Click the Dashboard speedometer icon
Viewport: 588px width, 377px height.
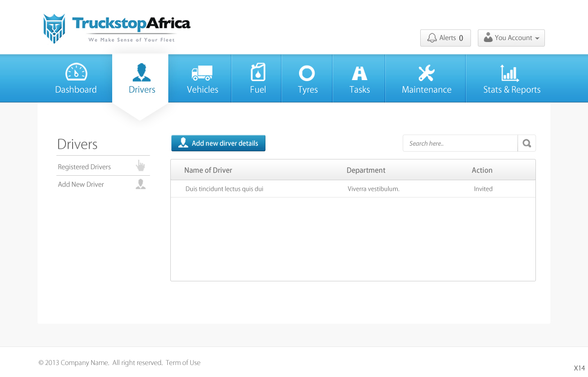[x=76, y=73]
